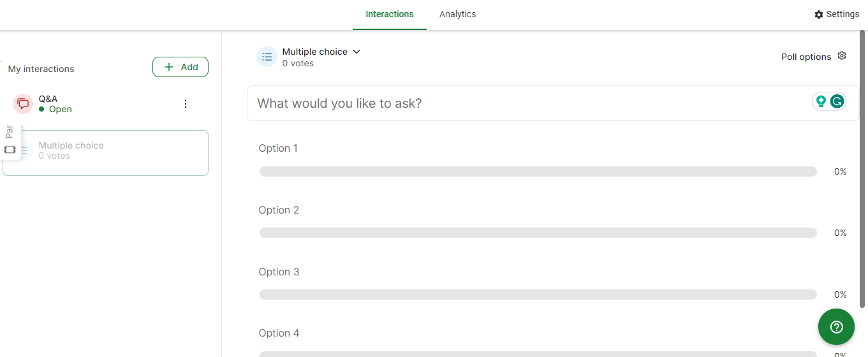
Task: Click the Add interaction button
Action: [180, 67]
